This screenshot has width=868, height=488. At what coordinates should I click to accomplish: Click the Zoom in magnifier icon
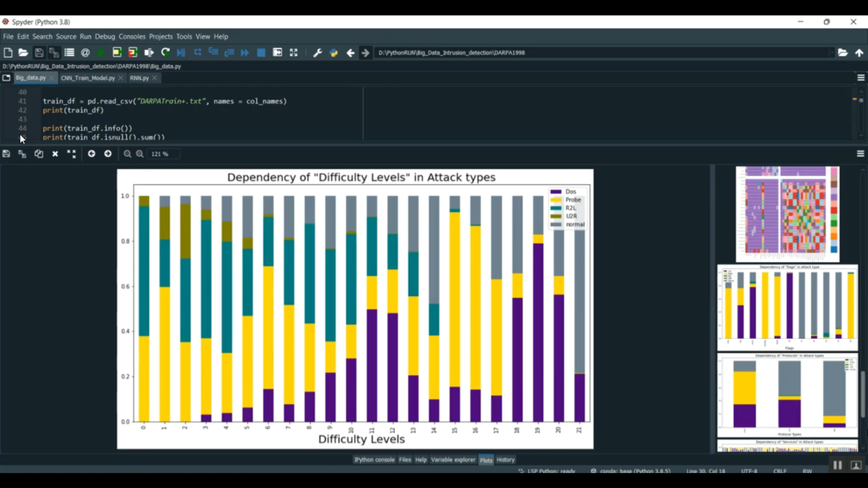139,153
